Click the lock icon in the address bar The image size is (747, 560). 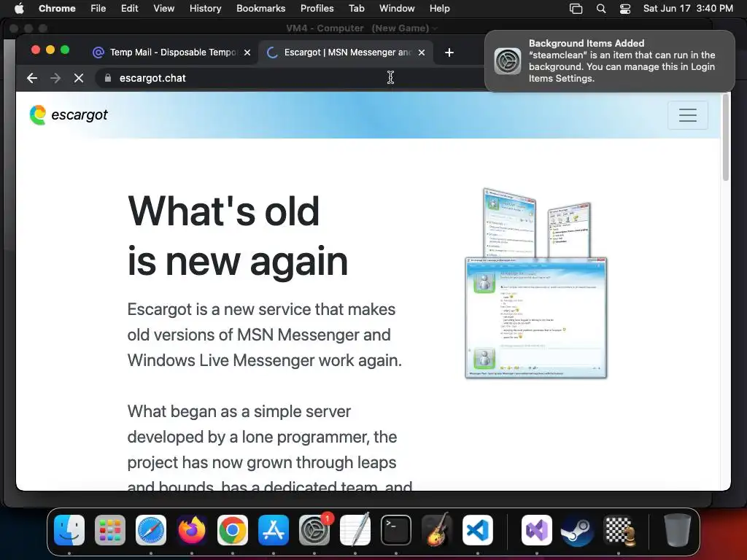pos(108,78)
